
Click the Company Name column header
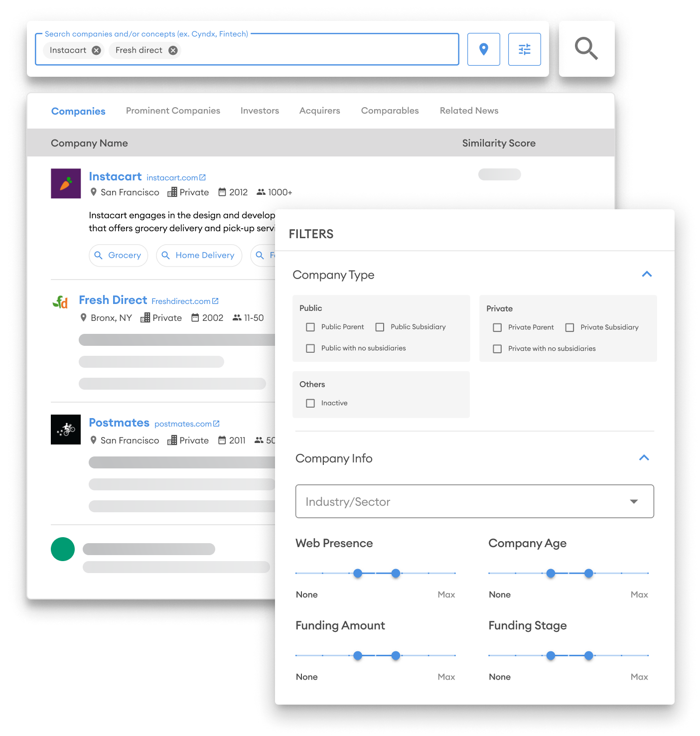89,143
